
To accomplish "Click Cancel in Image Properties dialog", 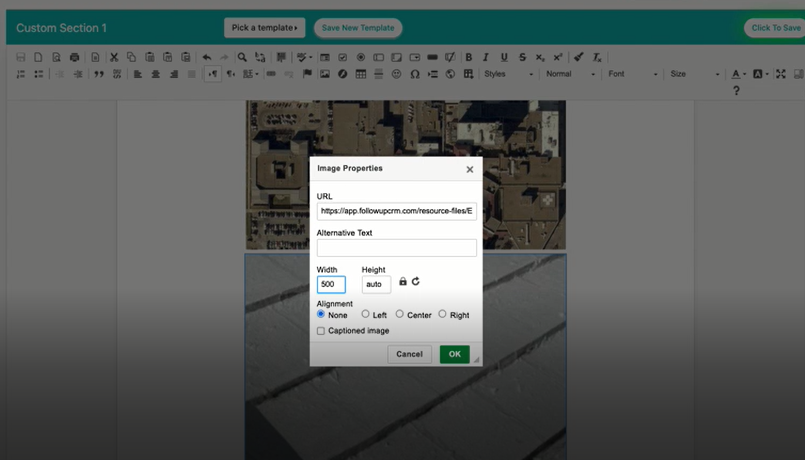I will [x=409, y=354].
